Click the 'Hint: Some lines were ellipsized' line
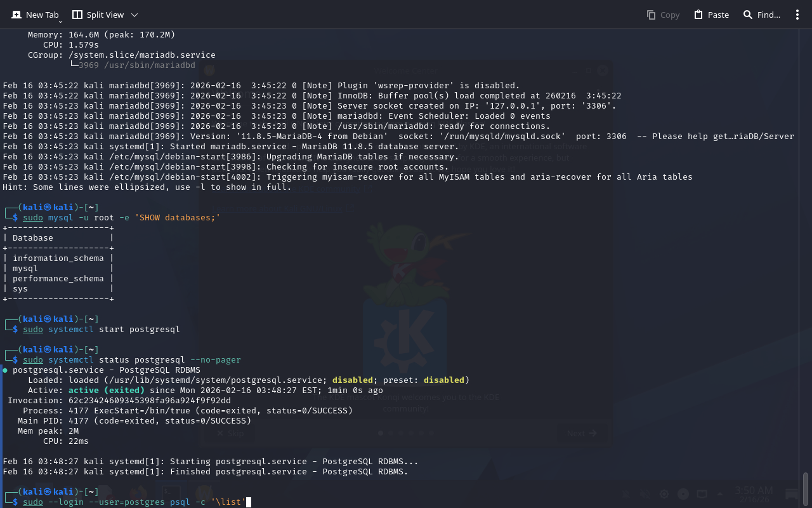 pos(147,187)
